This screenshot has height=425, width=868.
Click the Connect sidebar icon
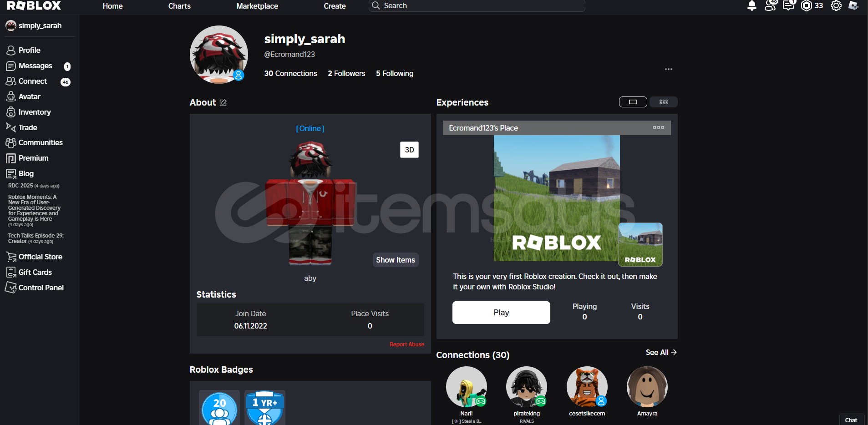(x=11, y=81)
